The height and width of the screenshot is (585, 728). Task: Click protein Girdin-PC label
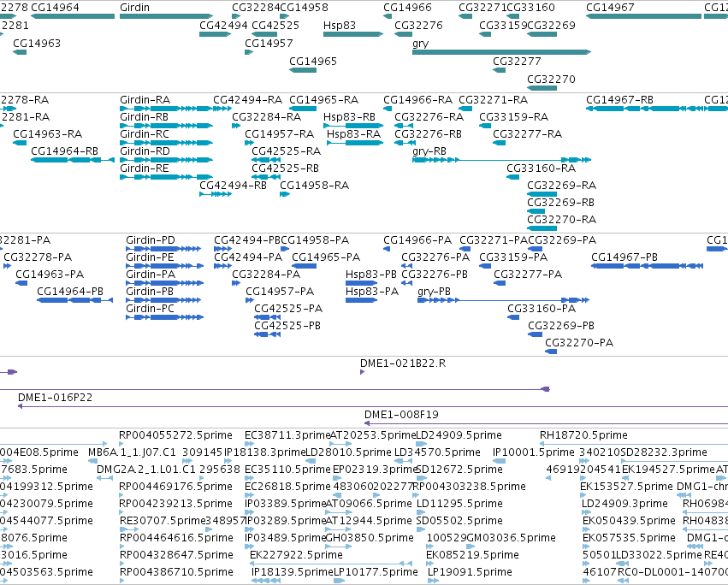click(150, 309)
